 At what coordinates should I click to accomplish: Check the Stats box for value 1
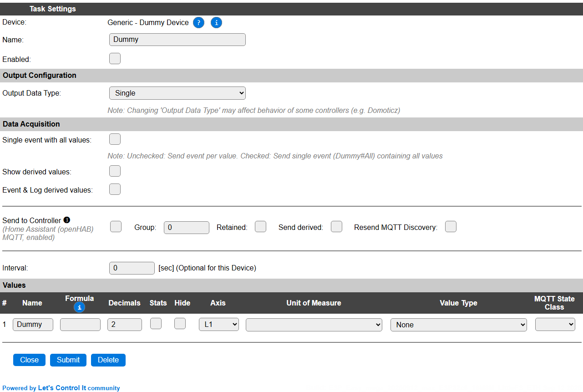pyautogui.click(x=156, y=324)
